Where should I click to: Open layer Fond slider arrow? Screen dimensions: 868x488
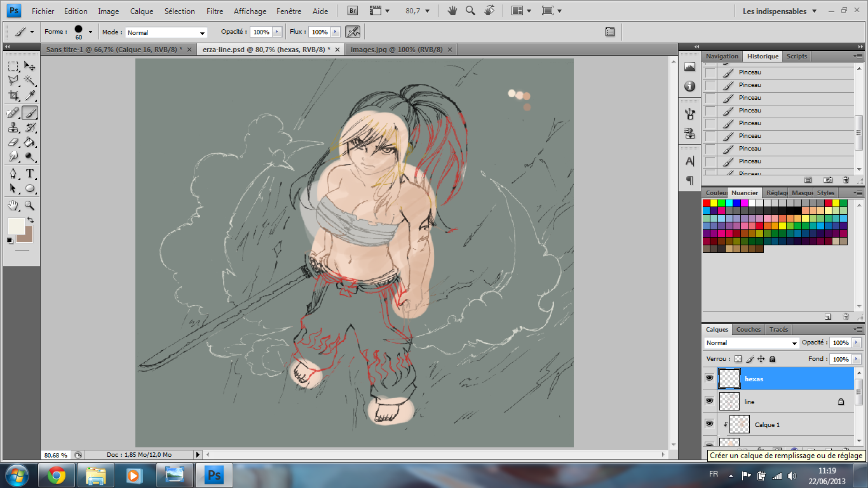pyautogui.click(x=857, y=359)
